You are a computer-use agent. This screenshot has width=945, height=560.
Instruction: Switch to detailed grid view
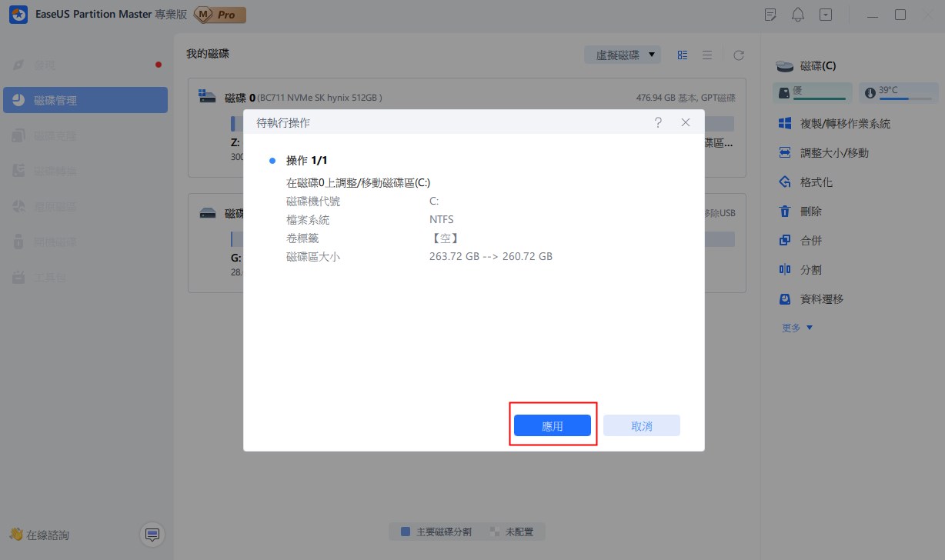[x=683, y=55]
